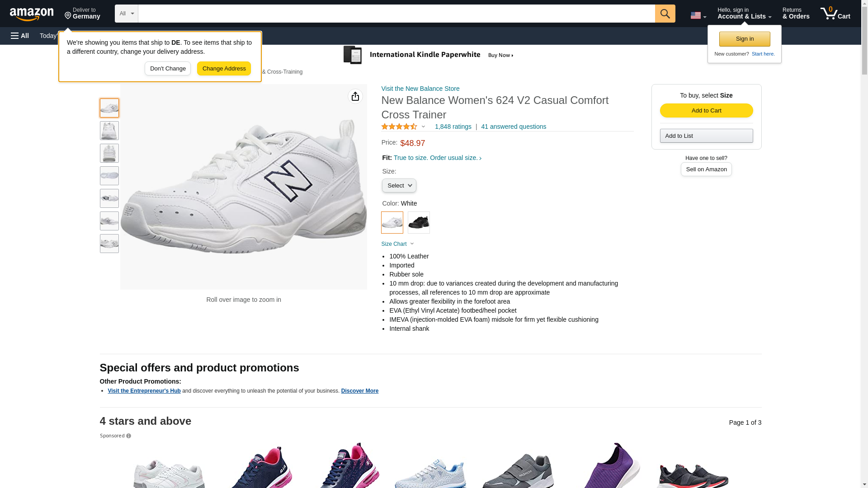Click the star rating icons
The image size is (868, 488).
click(399, 127)
